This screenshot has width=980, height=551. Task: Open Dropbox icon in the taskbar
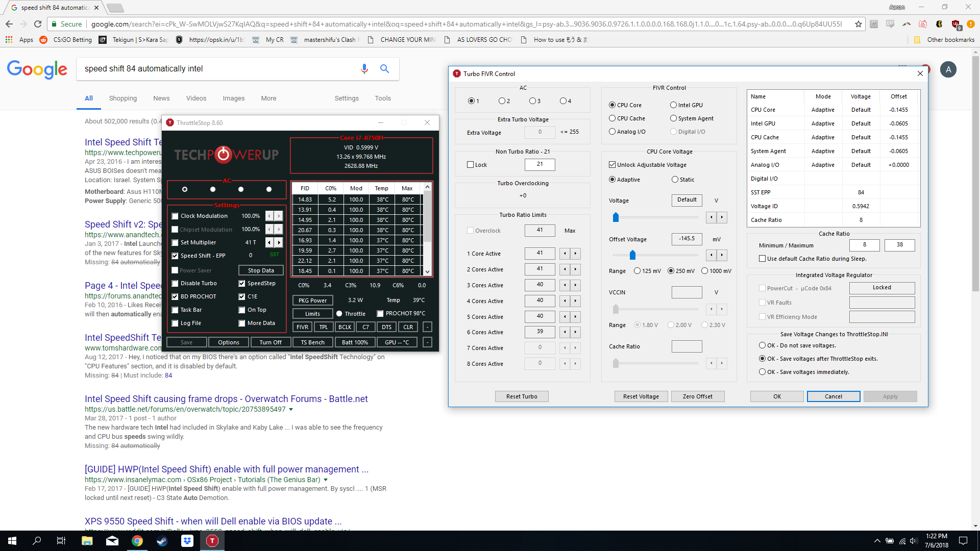[187, 541]
